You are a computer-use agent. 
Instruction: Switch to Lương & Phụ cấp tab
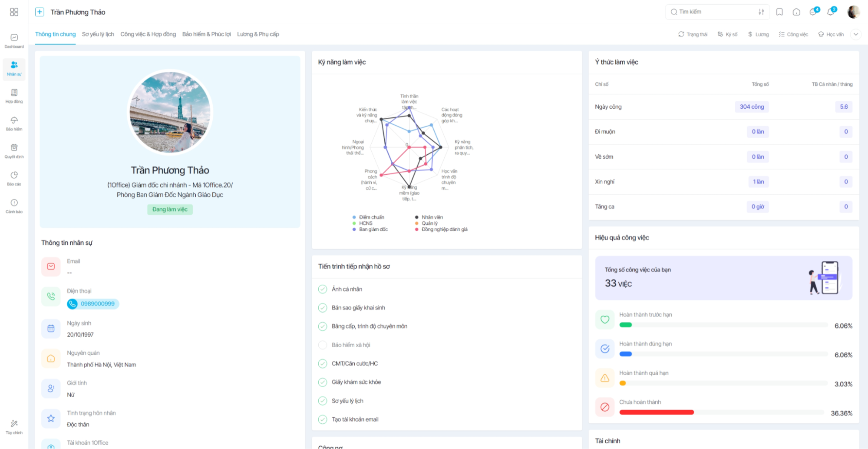258,34
